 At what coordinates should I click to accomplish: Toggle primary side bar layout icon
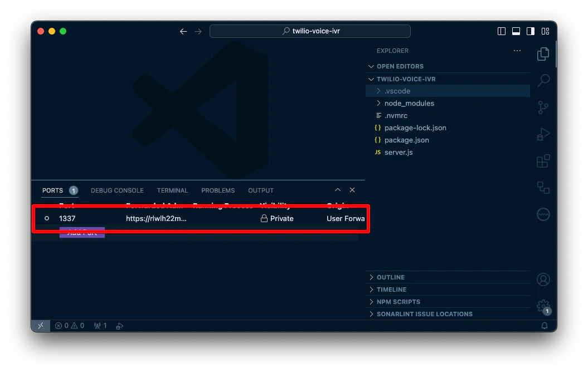pyautogui.click(x=502, y=31)
